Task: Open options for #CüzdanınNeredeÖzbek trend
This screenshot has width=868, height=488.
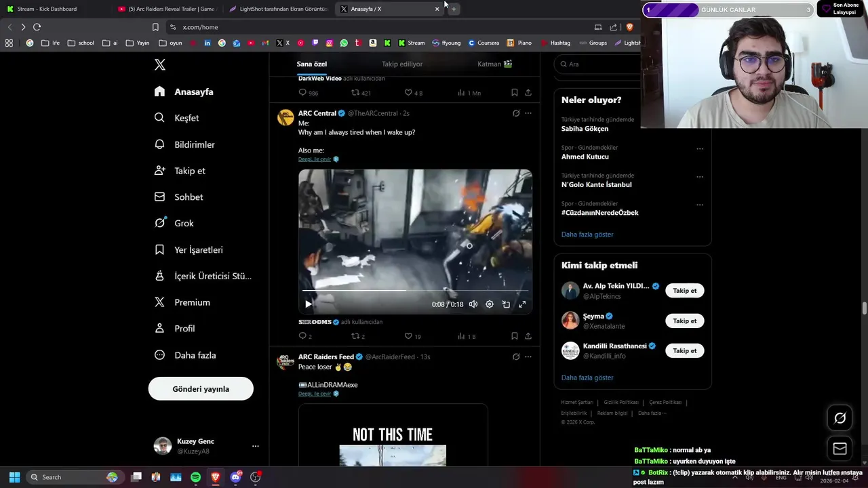Action: point(700,205)
